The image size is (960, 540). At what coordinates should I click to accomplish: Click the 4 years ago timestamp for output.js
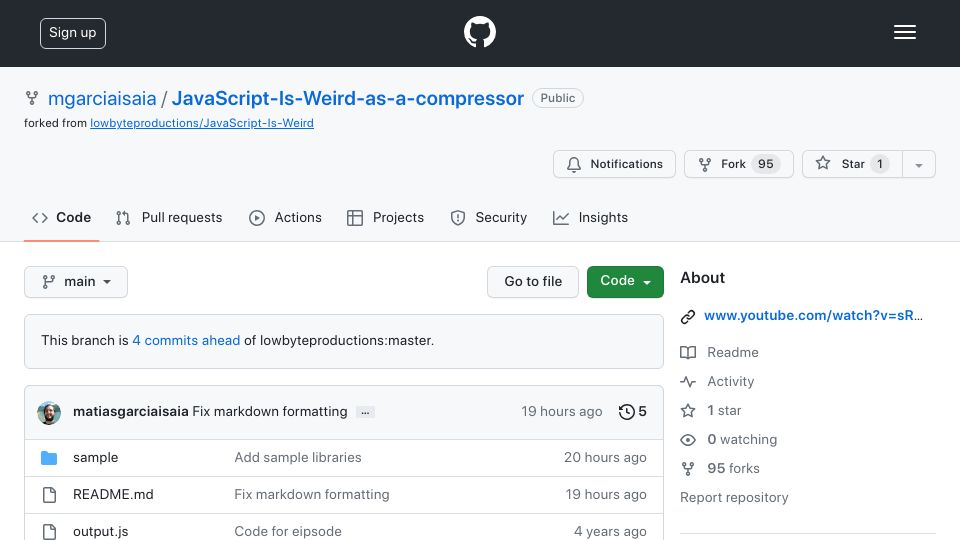pos(610,531)
